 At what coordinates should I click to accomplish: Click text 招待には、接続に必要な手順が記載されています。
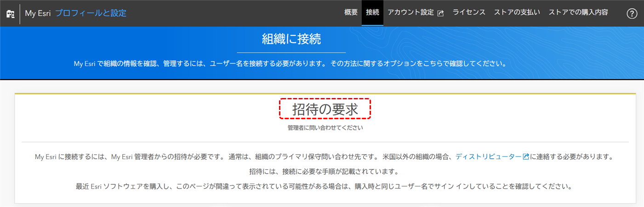tap(323, 172)
